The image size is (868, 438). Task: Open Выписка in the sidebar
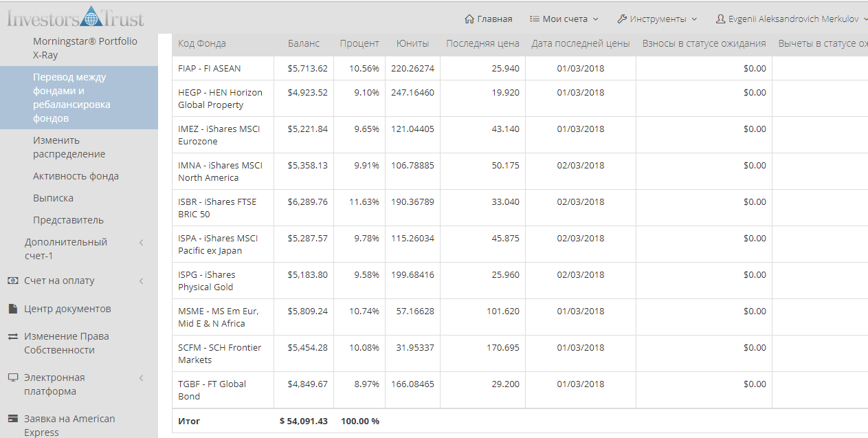point(53,198)
